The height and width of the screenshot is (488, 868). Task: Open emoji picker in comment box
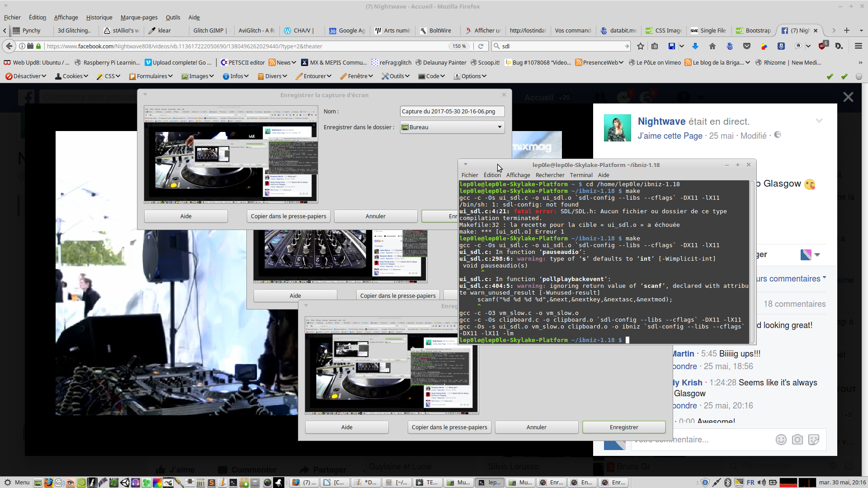781,440
